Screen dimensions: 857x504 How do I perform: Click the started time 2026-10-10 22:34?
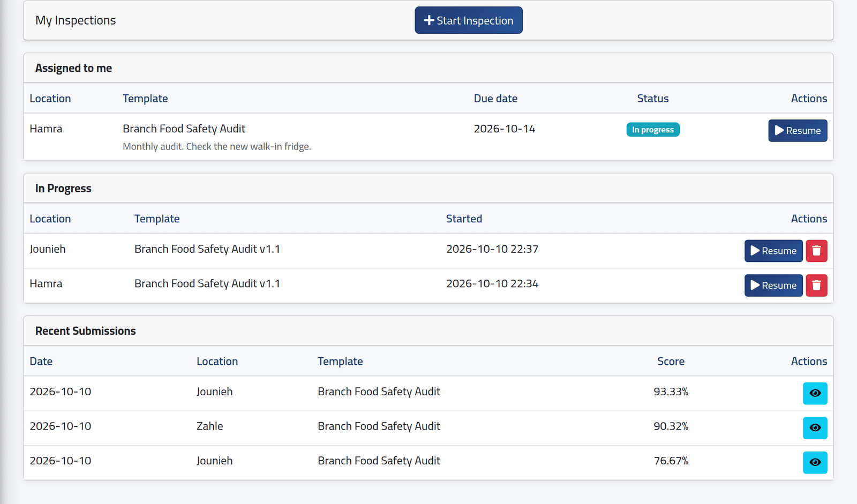[492, 284]
